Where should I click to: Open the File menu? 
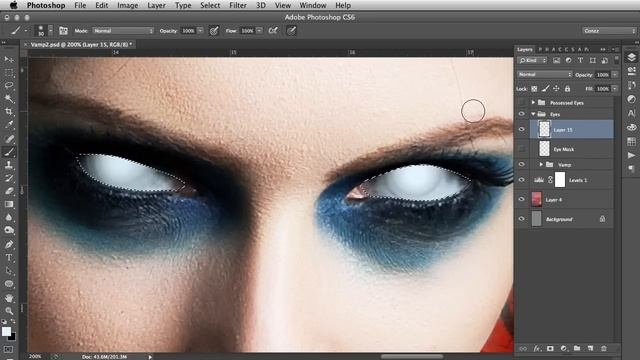coord(80,5)
